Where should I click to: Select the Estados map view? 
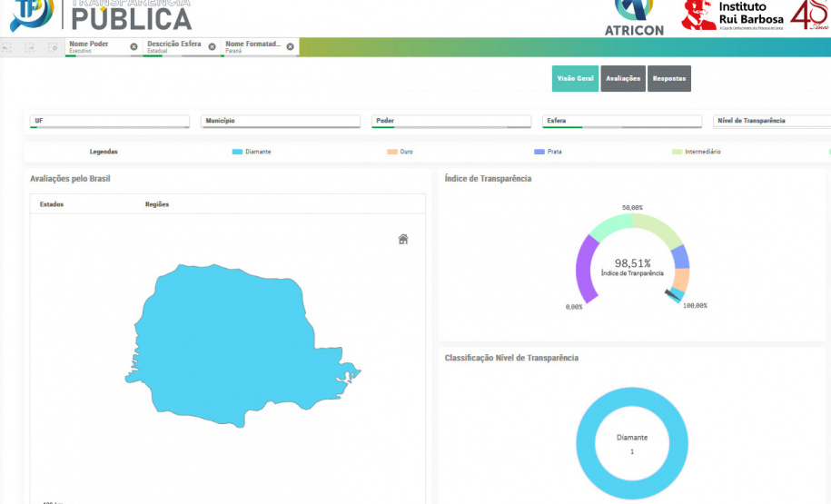(52, 204)
